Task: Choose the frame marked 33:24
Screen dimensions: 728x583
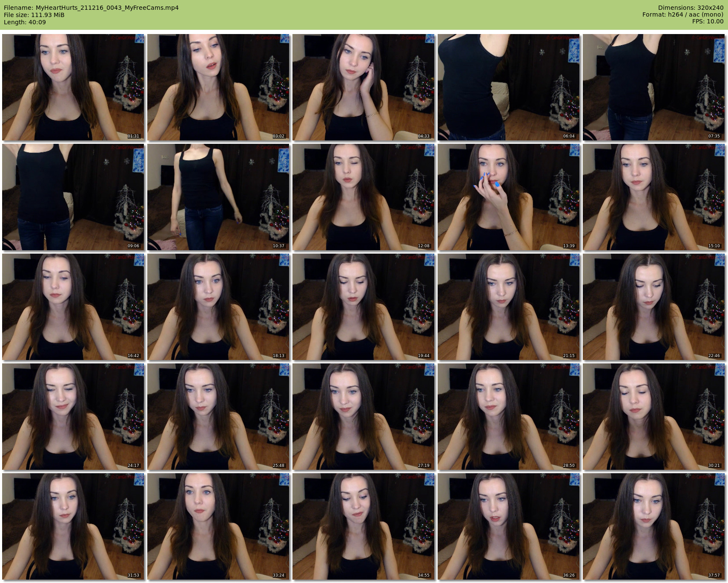Action: pos(218,526)
